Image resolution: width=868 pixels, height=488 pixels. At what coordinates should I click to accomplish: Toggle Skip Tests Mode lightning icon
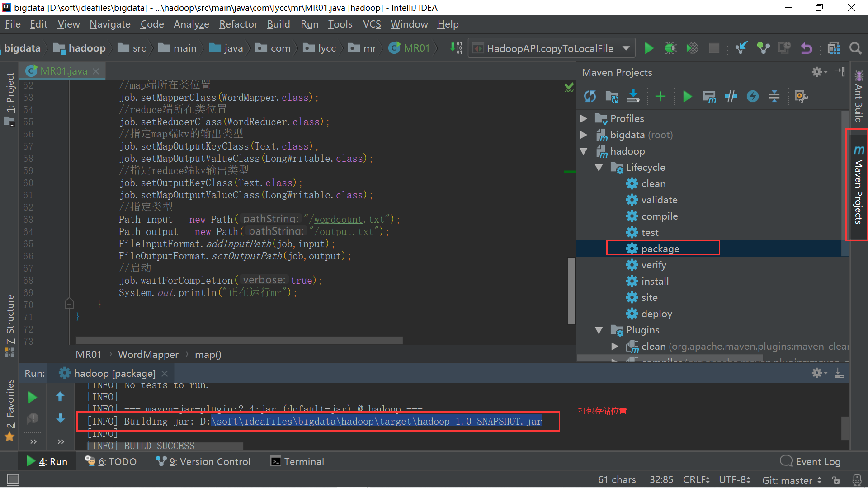752,96
